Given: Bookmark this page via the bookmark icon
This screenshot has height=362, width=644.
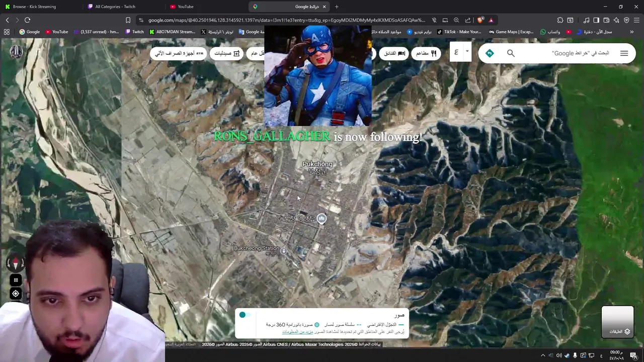Looking at the screenshot, I should coord(128,20).
